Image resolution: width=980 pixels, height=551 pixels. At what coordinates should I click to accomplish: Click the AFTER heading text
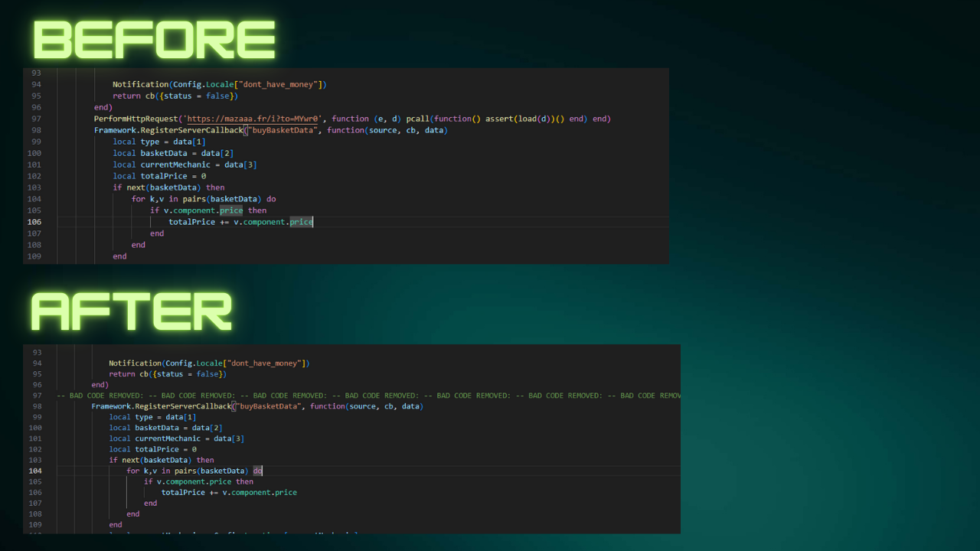tap(130, 311)
